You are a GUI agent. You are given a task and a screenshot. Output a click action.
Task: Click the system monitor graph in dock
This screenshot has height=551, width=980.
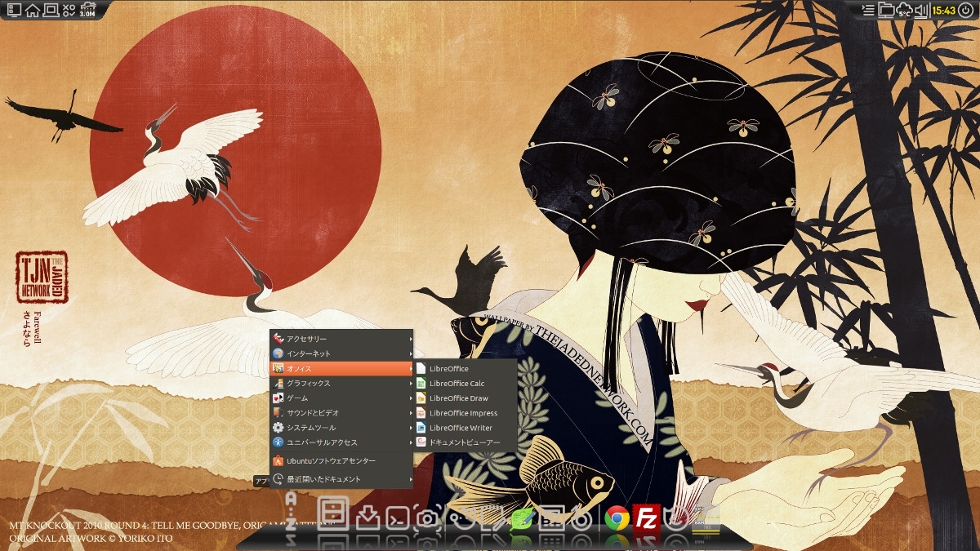[704, 518]
